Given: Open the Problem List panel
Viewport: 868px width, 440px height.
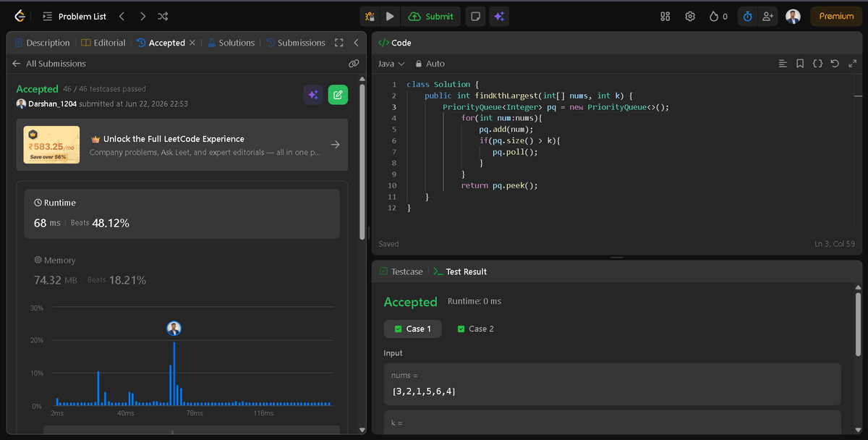Looking at the screenshot, I should [x=74, y=16].
